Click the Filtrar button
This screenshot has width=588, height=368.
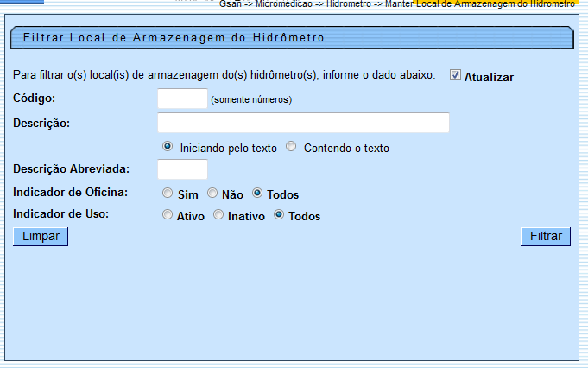coord(546,237)
